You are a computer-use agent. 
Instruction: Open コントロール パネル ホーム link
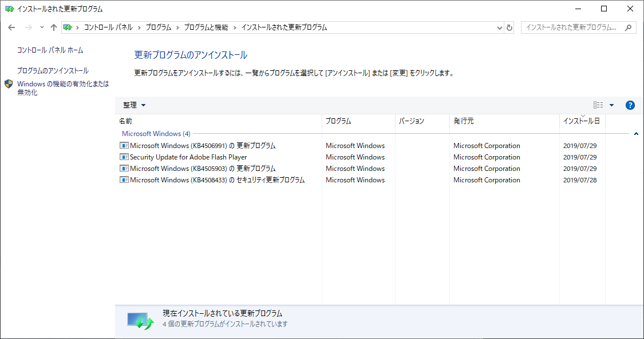pyautogui.click(x=50, y=50)
